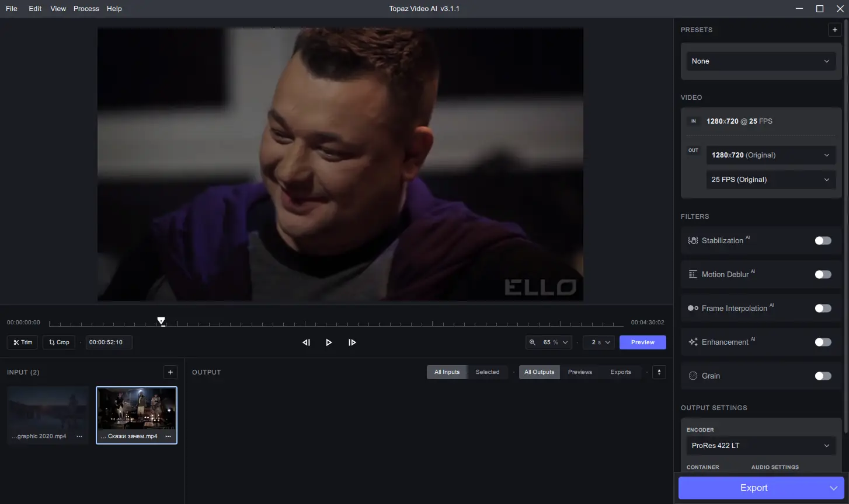Viewport: 849px width, 504px height.
Task: Toggle the Grain filter on
Action: tap(823, 376)
